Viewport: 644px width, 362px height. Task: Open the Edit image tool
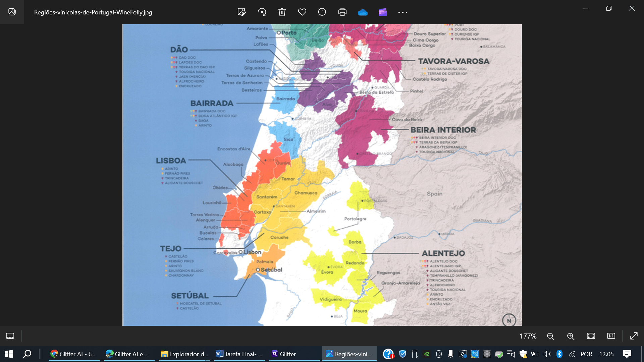click(x=241, y=12)
